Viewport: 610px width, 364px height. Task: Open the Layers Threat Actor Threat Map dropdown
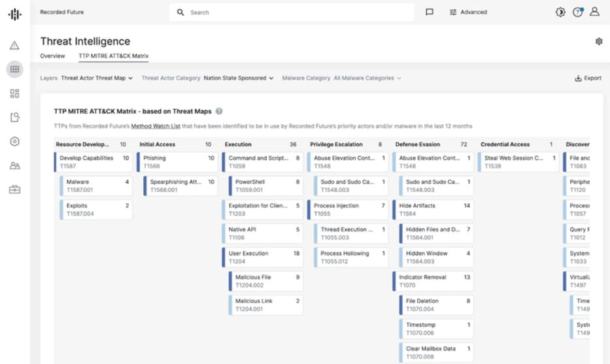pos(97,78)
